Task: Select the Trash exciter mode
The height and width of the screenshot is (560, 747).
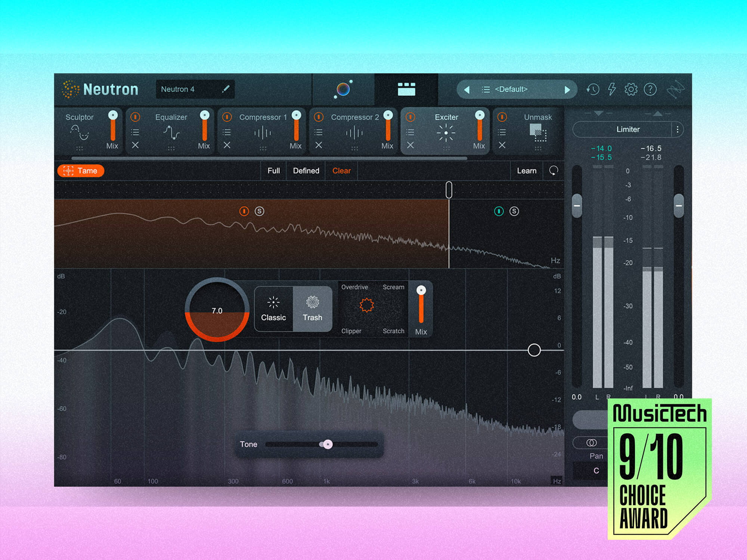Action: 313,309
